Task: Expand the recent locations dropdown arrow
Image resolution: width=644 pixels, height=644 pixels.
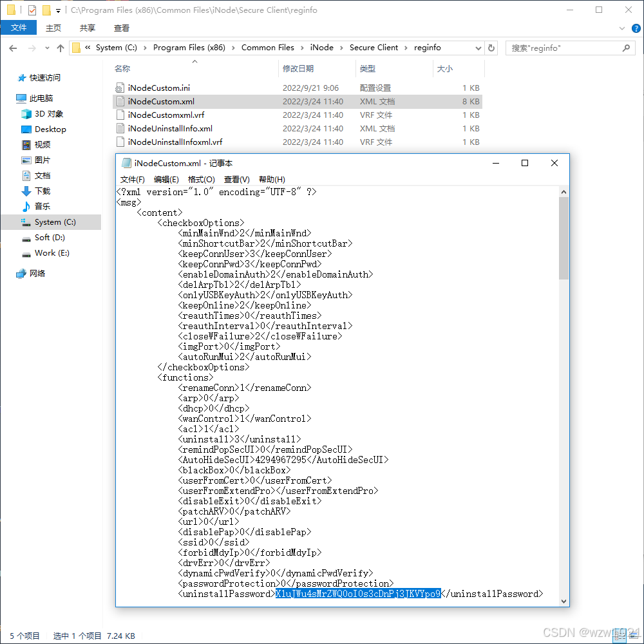Action: pos(47,48)
